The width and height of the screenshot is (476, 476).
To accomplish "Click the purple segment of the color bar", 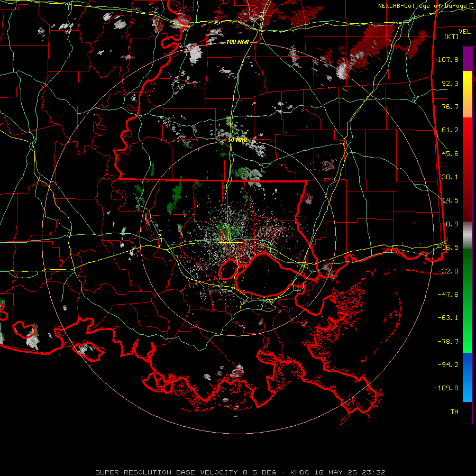I will (467, 59).
